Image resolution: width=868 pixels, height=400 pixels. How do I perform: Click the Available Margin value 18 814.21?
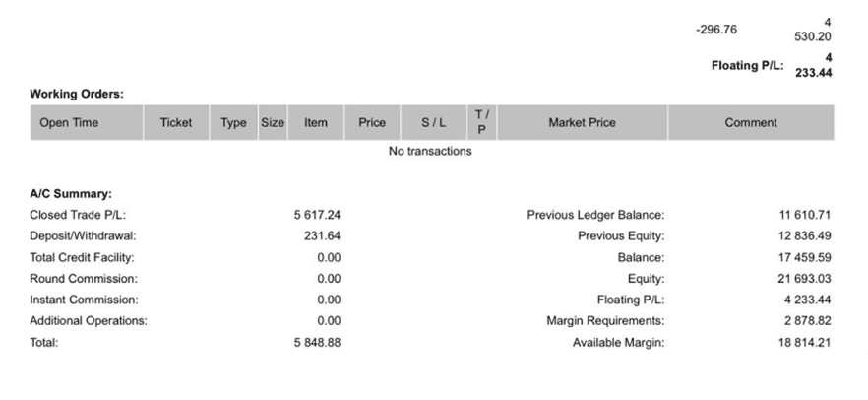click(x=805, y=342)
